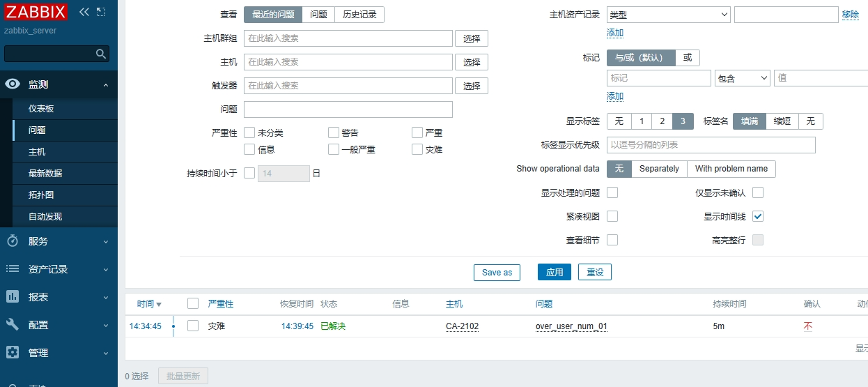868x387 pixels.
Task: Check the 紧凑视图 checkbox
Action: click(x=612, y=216)
